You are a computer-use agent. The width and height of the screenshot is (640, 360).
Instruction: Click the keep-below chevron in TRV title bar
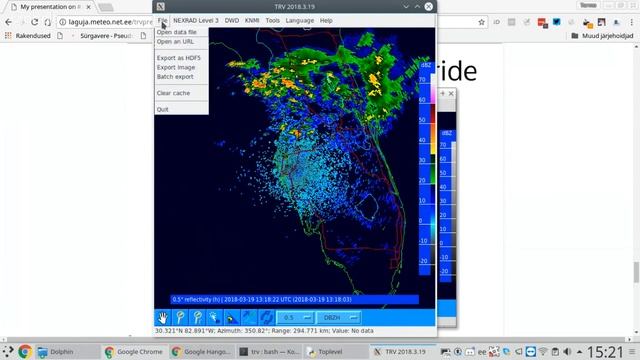click(406, 7)
